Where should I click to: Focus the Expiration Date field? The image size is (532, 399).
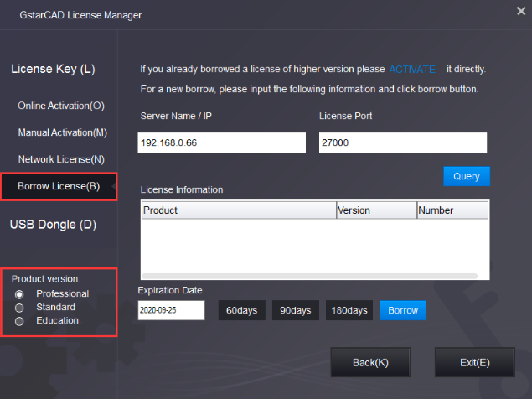pyautogui.click(x=172, y=310)
